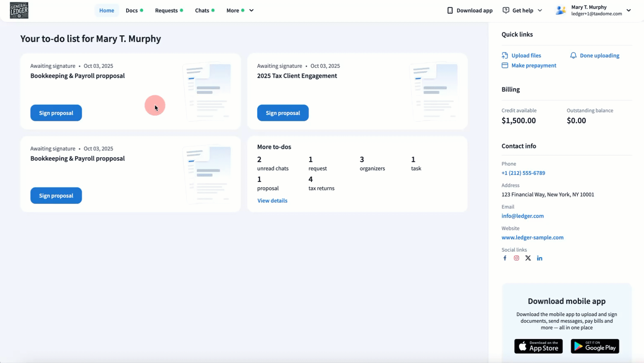Click the General Ledger logo
Image resolution: width=644 pixels, height=363 pixels.
click(x=19, y=10)
